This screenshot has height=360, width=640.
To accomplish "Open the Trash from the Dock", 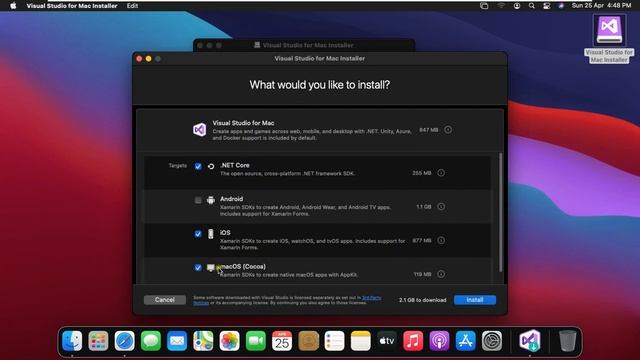I will 567,341.
